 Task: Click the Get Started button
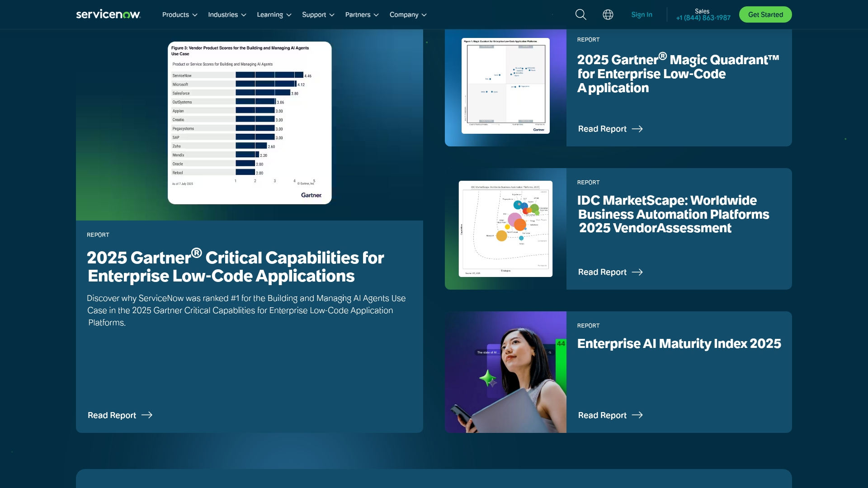click(765, 14)
